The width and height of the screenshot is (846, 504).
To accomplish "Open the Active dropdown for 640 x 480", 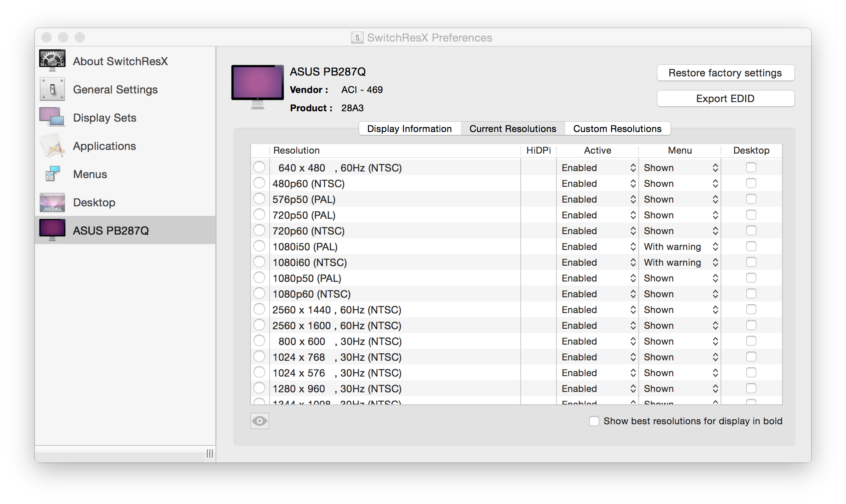I will coord(598,168).
